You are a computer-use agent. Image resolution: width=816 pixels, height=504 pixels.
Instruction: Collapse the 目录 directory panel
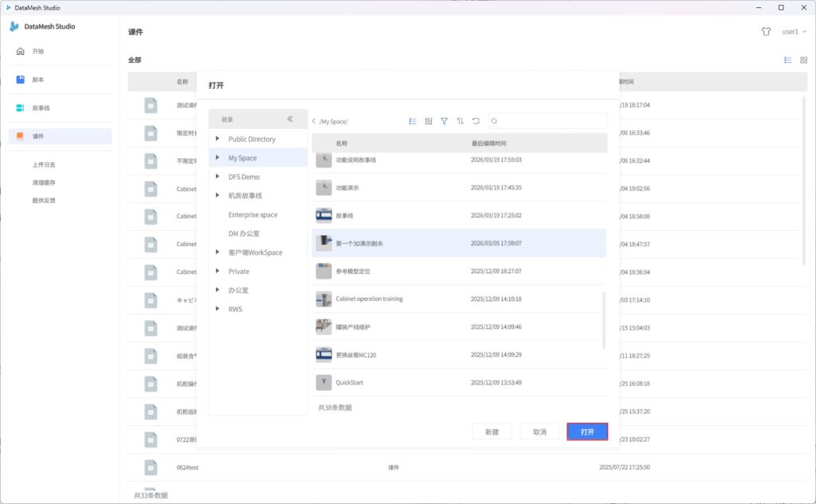[x=290, y=119]
